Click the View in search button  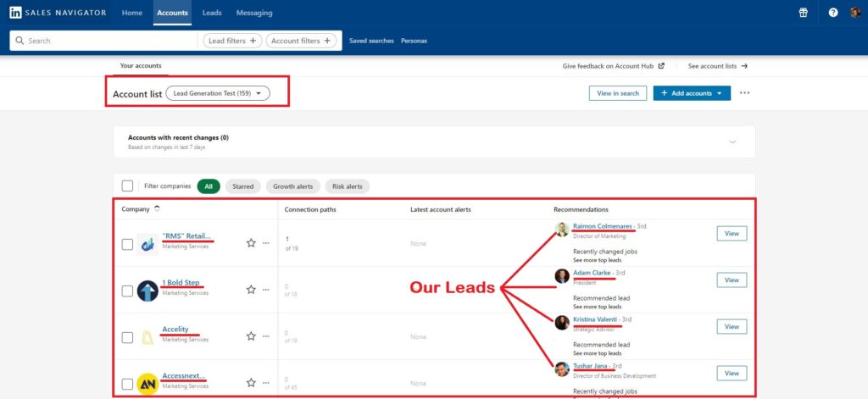coord(618,93)
